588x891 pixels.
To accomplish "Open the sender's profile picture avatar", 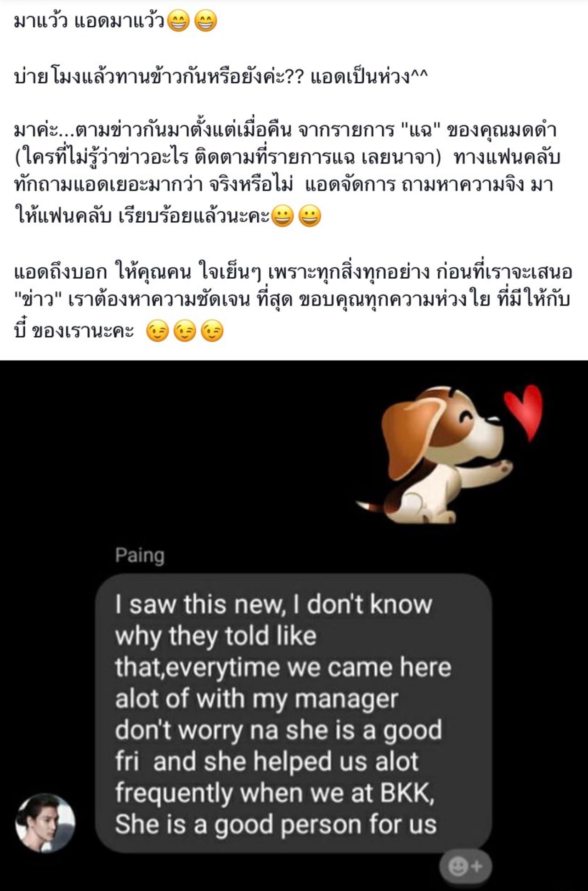I will tap(45, 823).
